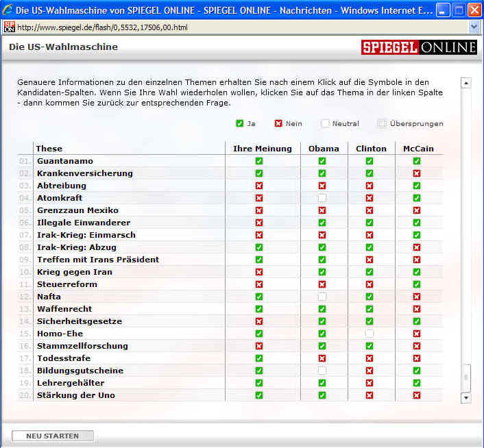The height and width of the screenshot is (448, 484).
Task: Click McCain's red X for Irak-Krieg: Abzug
Action: (417, 247)
